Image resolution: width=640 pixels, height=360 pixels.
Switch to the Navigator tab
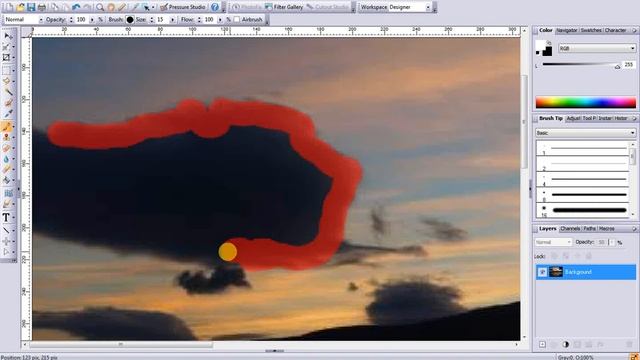point(567,30)
